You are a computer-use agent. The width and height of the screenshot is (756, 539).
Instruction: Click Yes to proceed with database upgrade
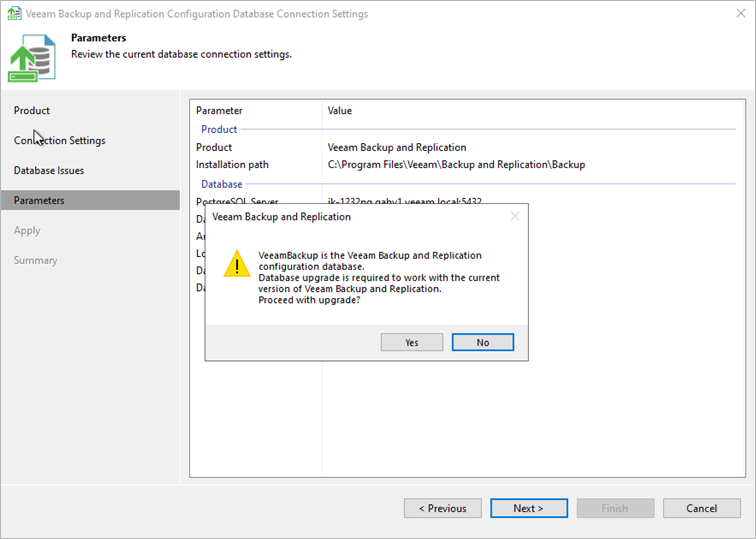pos(412,342)
